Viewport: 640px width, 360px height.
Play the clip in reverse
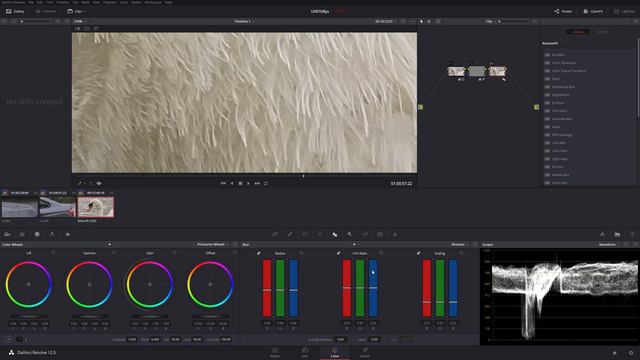tap(232, 183)
